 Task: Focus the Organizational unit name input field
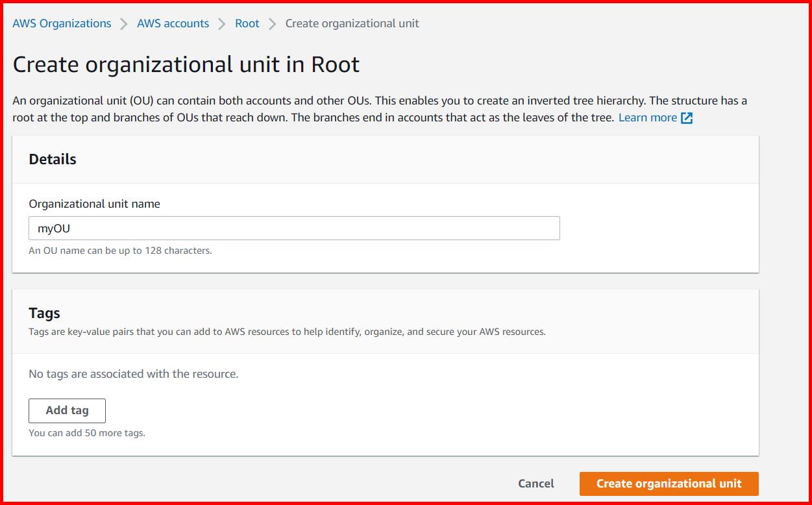click(293, 228)
